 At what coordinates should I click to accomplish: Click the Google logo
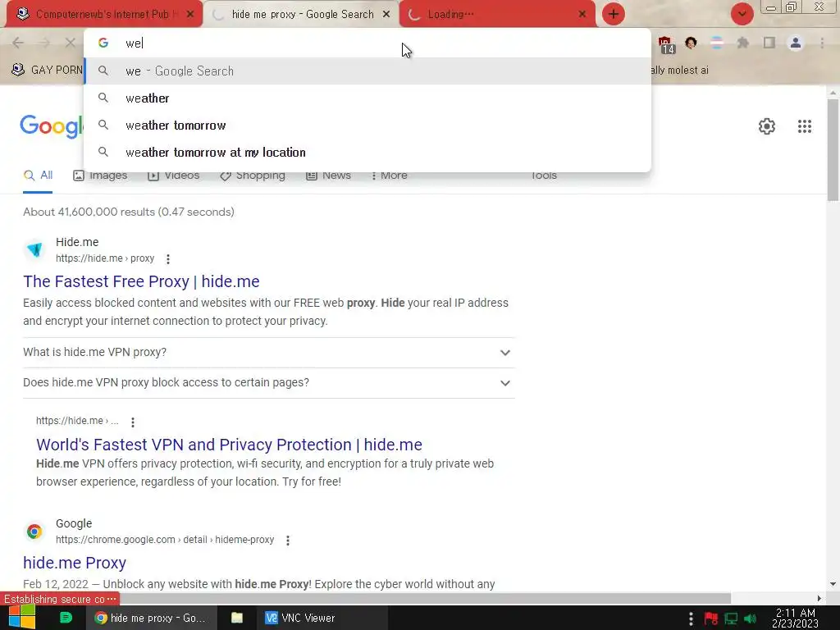coord(52,126)
